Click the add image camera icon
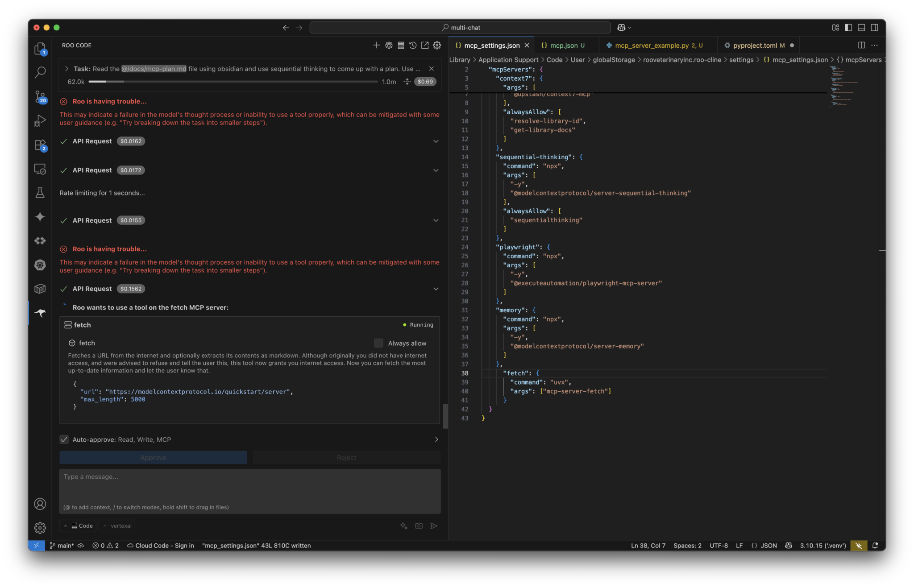This screenshot has width=914, height=588. 419,526
